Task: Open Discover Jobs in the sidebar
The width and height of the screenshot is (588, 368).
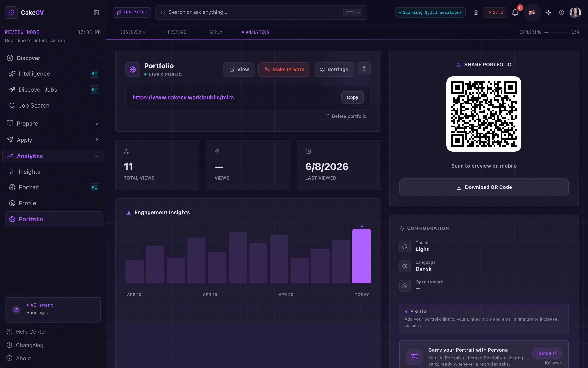Action: tap(54, 90)
